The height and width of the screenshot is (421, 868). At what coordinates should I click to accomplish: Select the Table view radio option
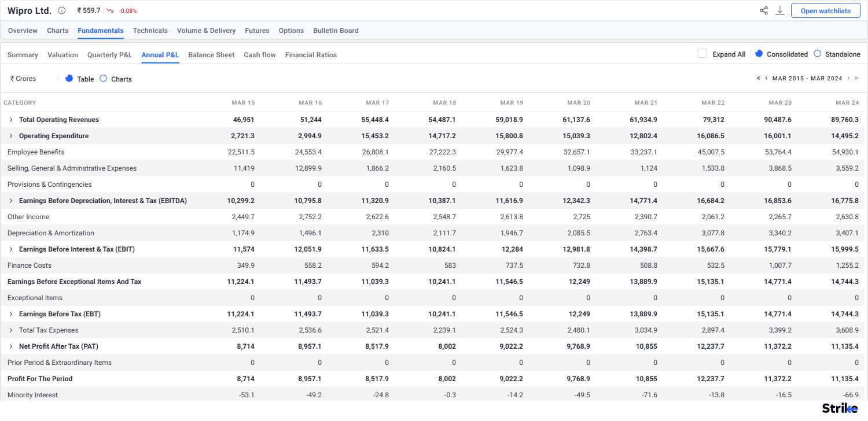pyautogui.click(x=69, y=78)
